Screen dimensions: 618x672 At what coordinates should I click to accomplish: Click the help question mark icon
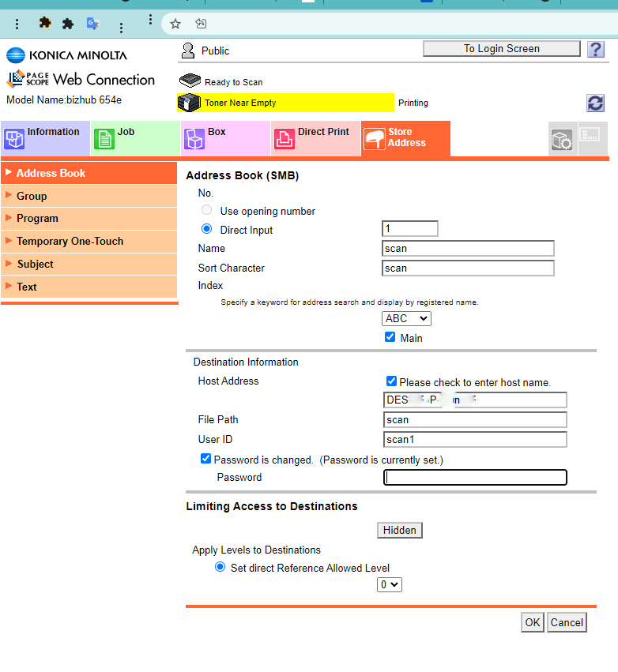pyautogui.click(x=596, y=49)
